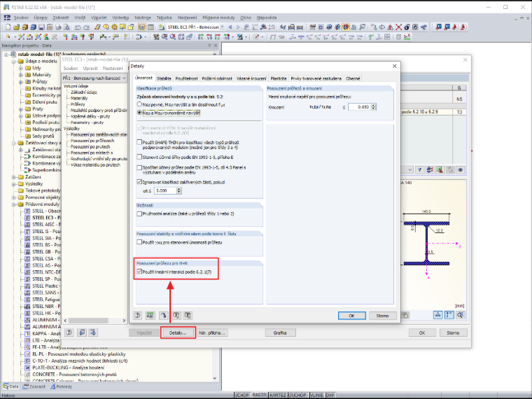The width and height of the screenshot is (532, 399).
Task: Click the eye view mode icon in results toolbar
Action: [x=461, y=170]
